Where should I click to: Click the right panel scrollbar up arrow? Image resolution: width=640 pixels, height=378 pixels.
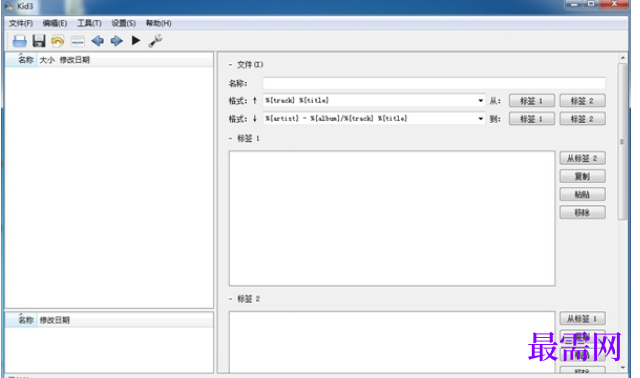coord(622,58)
